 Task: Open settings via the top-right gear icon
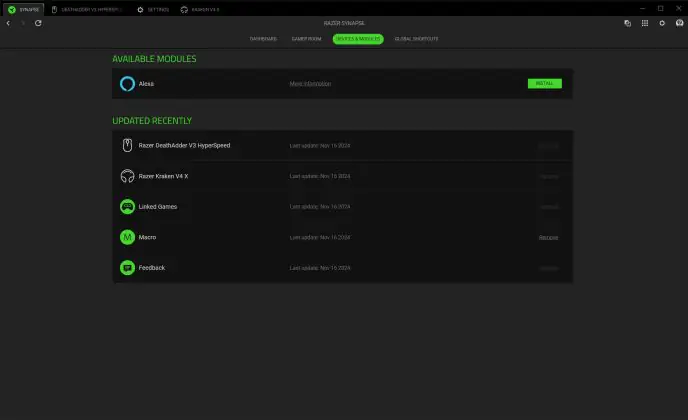[662, 23]
